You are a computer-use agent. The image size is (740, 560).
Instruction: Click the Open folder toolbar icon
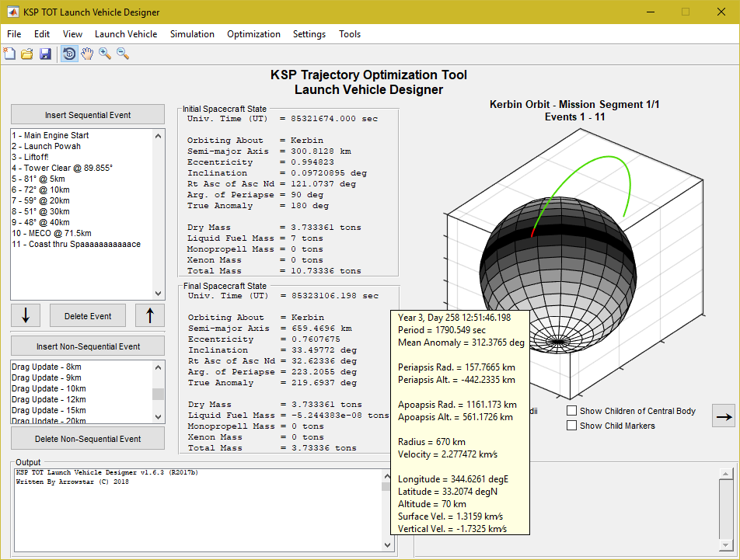[x=27, y=54]
